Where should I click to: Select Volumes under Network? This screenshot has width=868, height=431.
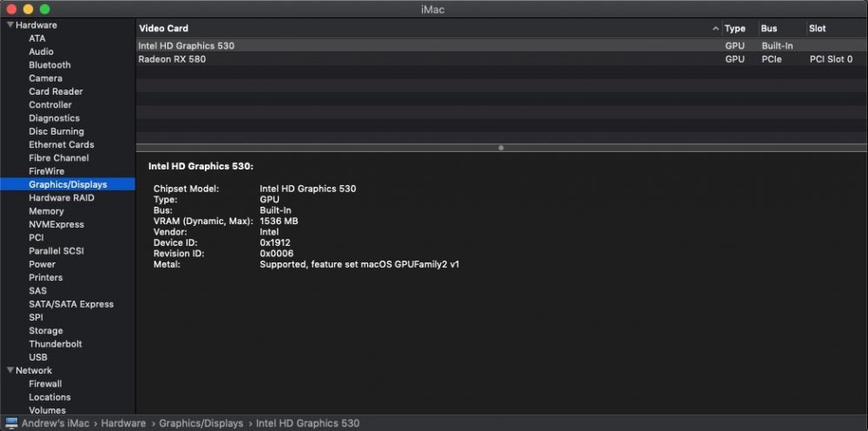[x=47, y=410]
